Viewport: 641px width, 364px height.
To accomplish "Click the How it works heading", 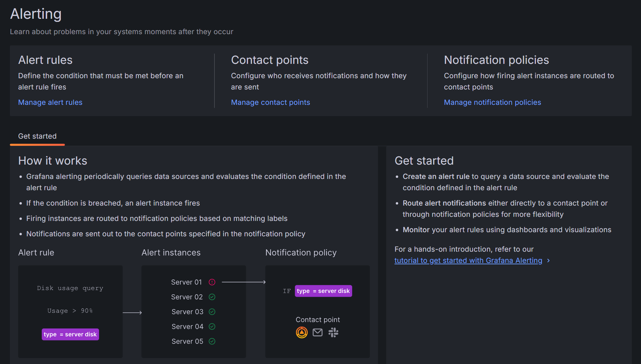I will [x=53, y=161].
